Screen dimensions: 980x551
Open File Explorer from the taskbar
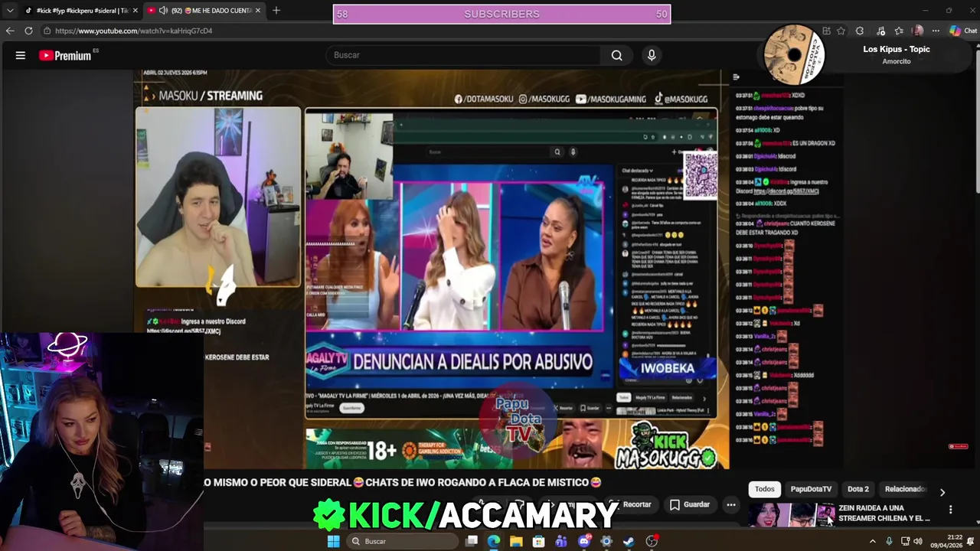pos(516,541)
